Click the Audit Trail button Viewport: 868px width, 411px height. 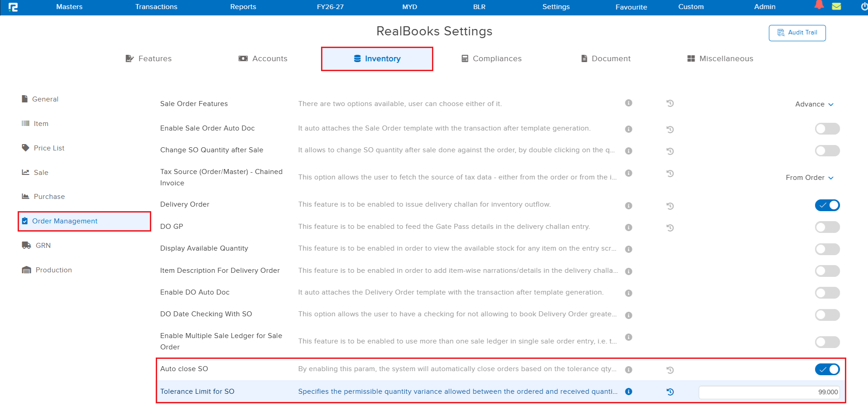pos(797,33)
